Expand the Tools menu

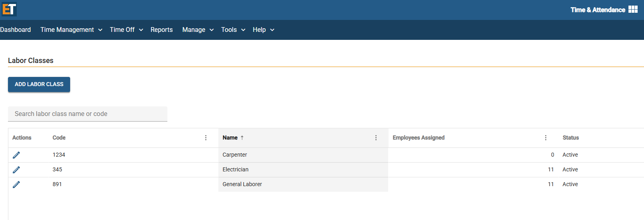[x=233, y=30]
